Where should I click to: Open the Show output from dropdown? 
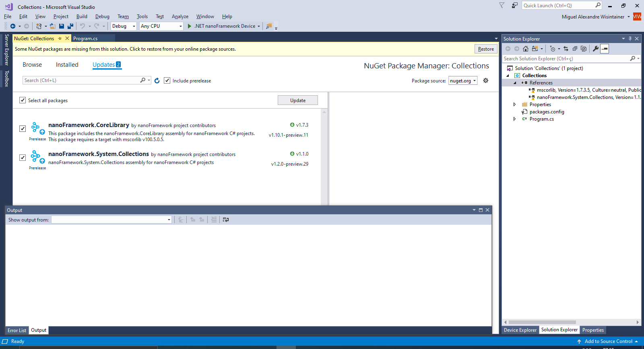point(111,220)
